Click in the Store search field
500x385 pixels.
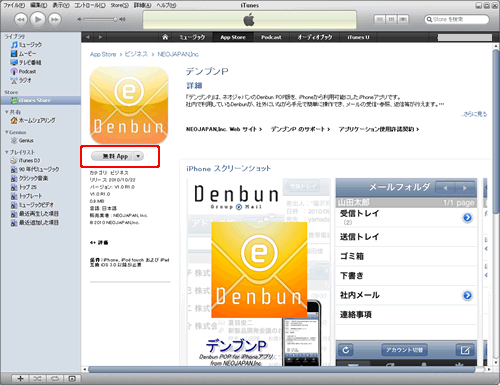pos(456,19)
